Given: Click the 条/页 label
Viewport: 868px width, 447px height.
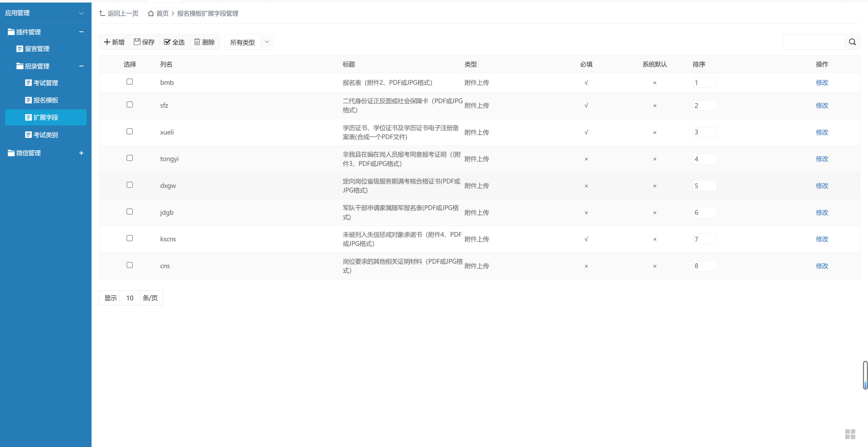Looking at the screenshot, I should tap(150, 298).
